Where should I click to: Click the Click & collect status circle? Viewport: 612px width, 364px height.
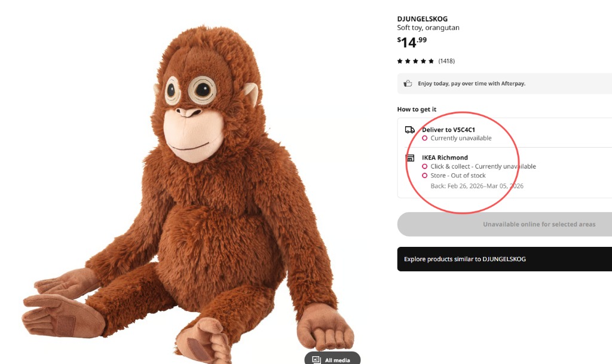point(425,166)
